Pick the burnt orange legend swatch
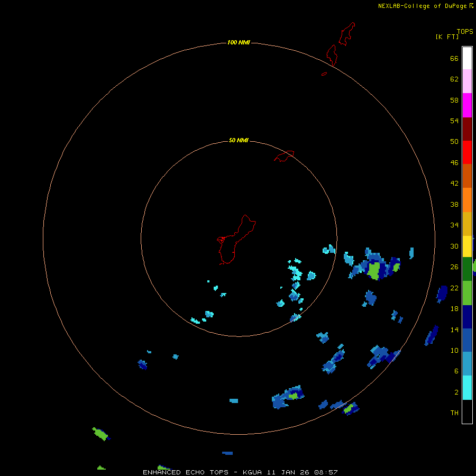 tap(467, 176)
